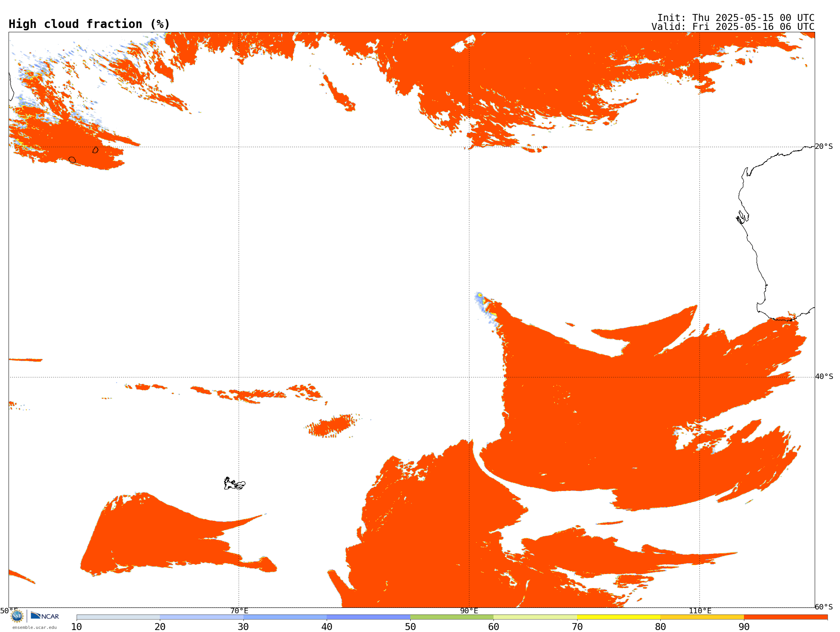840x632 pixels.
Task: Click the colorbar tick label 20
Action: 160,627
